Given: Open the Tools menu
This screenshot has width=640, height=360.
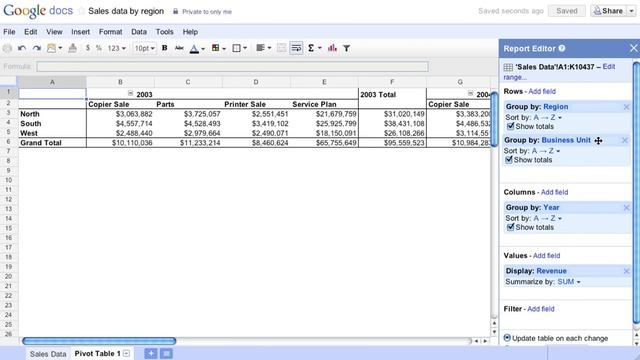Looking at the screenshot, I should click(x=164, y=32).
